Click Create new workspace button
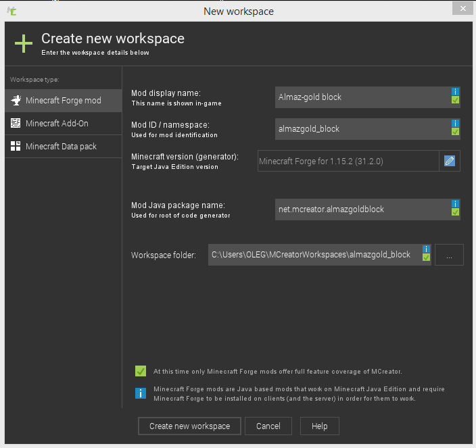Image resolution: width=476 pixels, height=448 pixels. click(189, 426)
